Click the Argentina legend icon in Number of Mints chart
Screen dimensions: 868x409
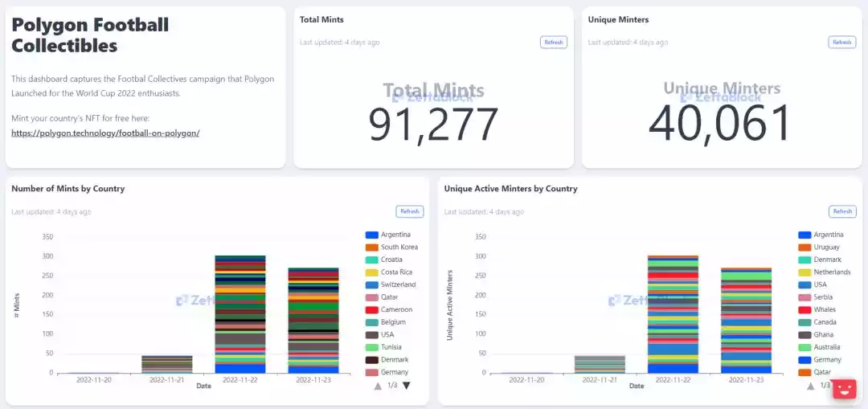pos(371,235)
